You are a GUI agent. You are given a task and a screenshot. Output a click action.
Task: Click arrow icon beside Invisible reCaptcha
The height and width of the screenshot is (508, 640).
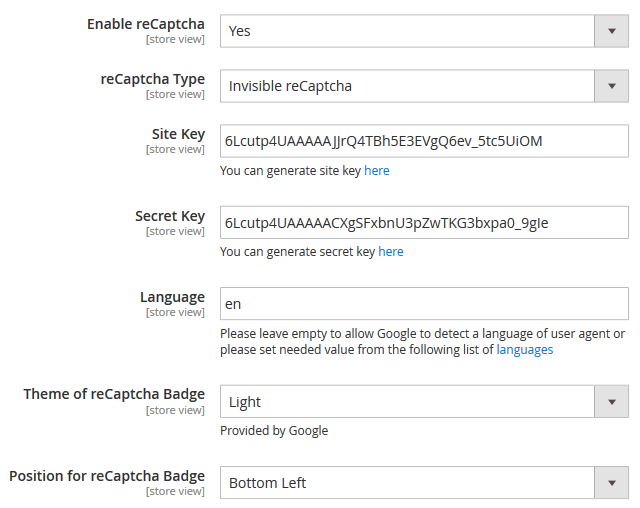[x=611, y=86]
